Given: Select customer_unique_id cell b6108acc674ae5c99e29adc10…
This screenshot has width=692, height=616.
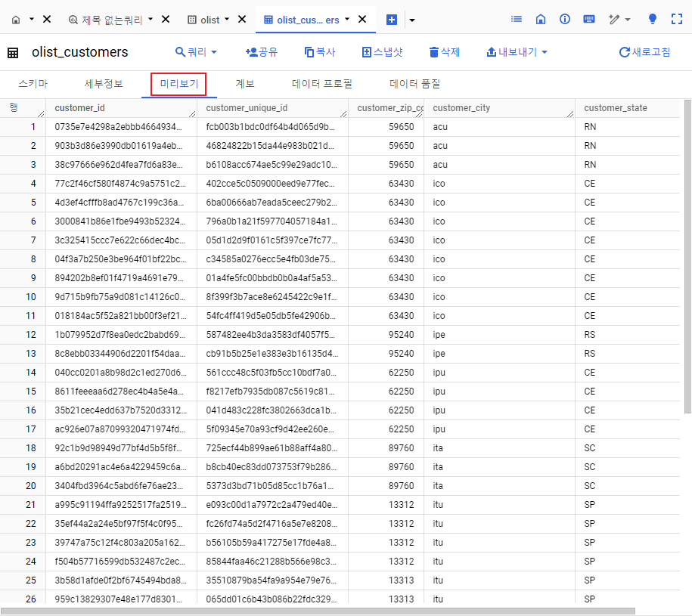Looking at the screenshot, I should coord(273,165).
